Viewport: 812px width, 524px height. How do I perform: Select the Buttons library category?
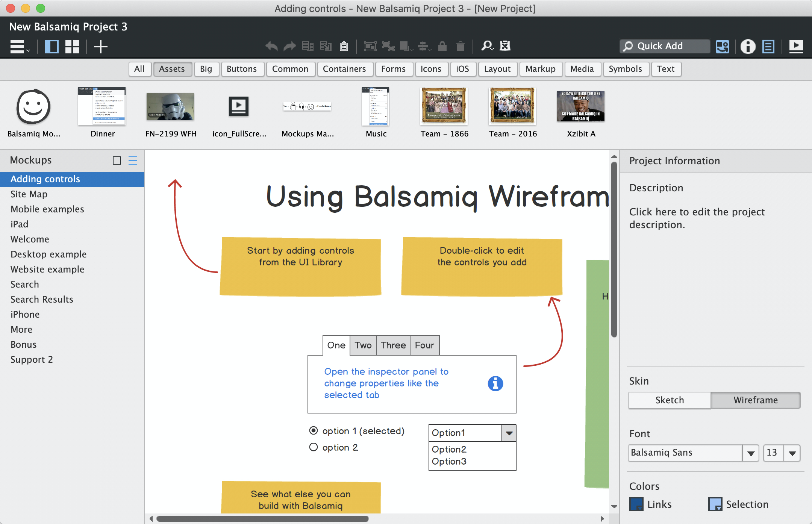(x=242, y=69)
